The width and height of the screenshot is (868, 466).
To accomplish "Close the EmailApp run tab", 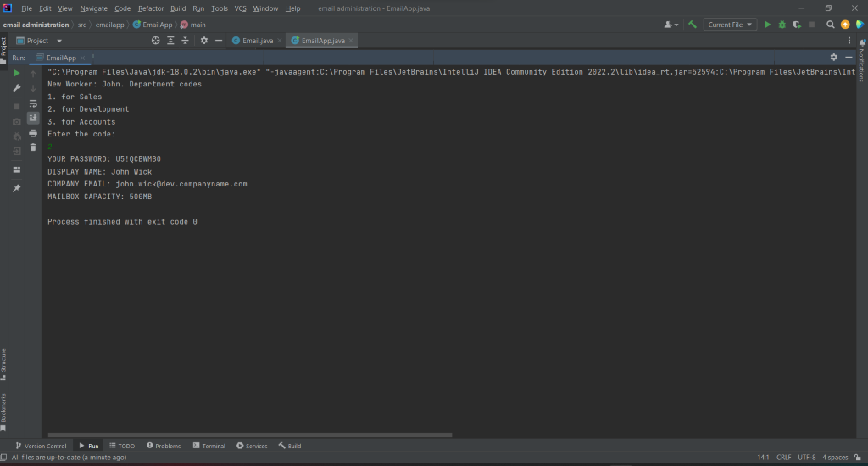I will point(82,58).
